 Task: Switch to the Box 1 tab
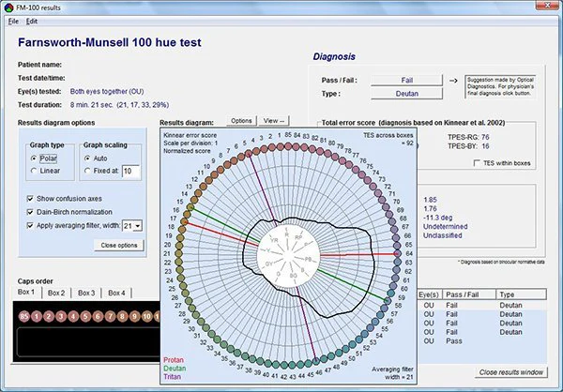point(26,293)
